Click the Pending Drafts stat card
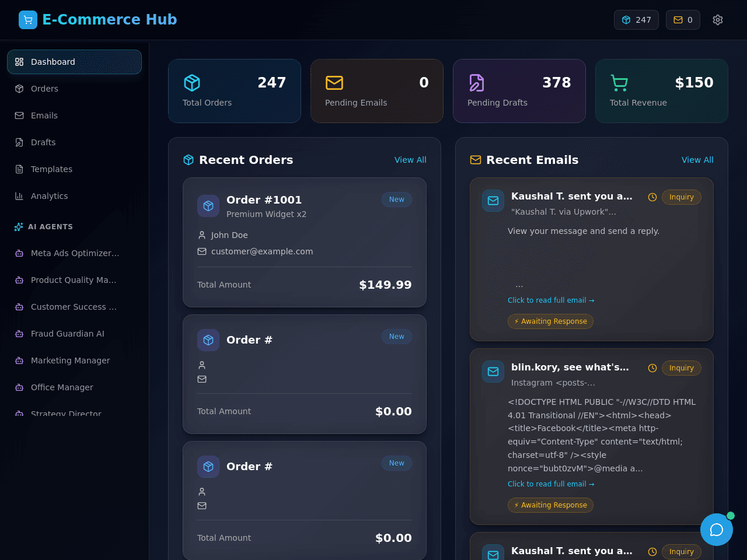The width and height of the screenshot is (747, 560). 519,91
